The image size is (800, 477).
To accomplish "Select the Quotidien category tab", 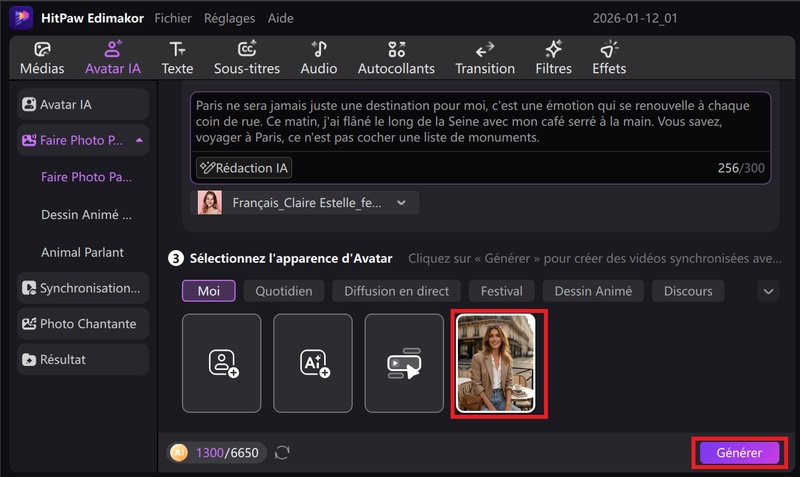I will 284,291.
